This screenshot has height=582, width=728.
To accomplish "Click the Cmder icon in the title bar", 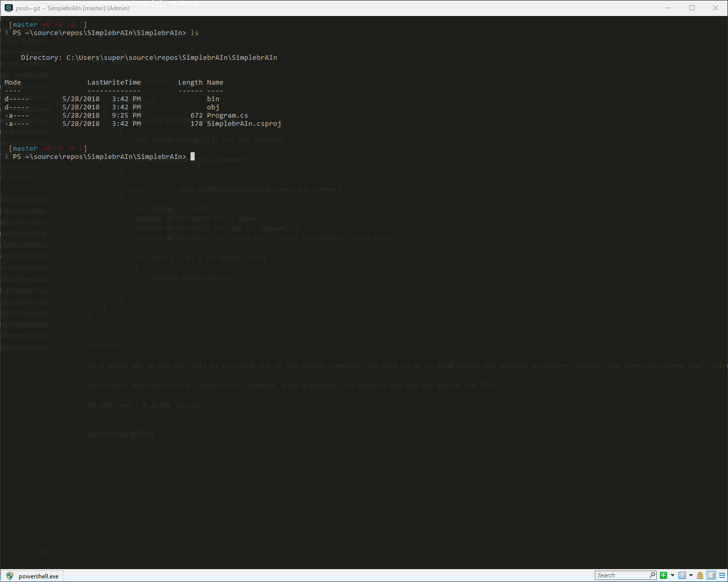I will tap(8, 8).
